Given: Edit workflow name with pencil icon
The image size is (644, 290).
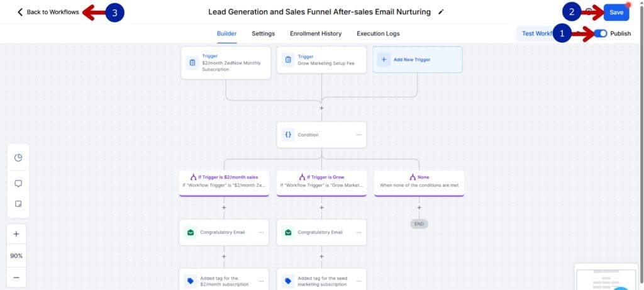Looking at the screenshot, I should coord(441,12).
